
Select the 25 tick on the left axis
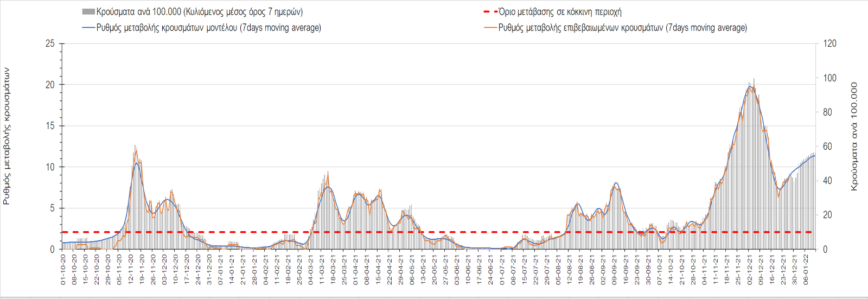click(x=50, y=43)
